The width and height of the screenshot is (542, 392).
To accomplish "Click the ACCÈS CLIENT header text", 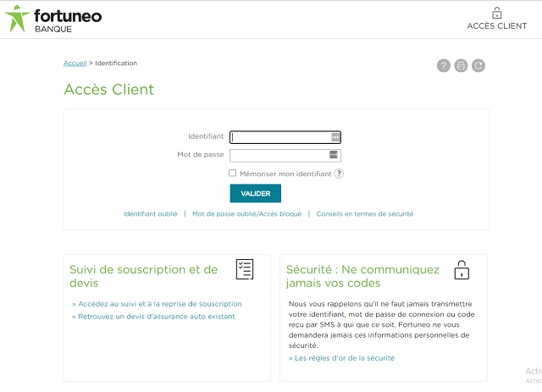I will pos(497,26).
